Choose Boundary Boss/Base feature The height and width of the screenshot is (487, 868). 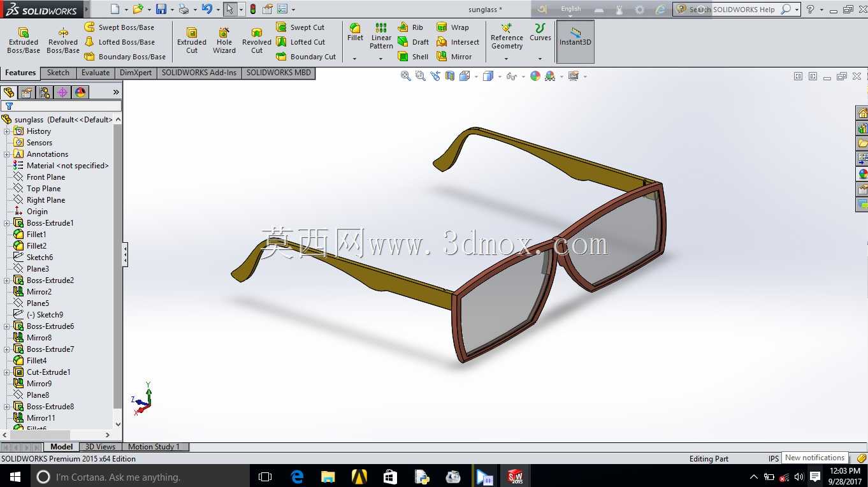coord(125,57)
